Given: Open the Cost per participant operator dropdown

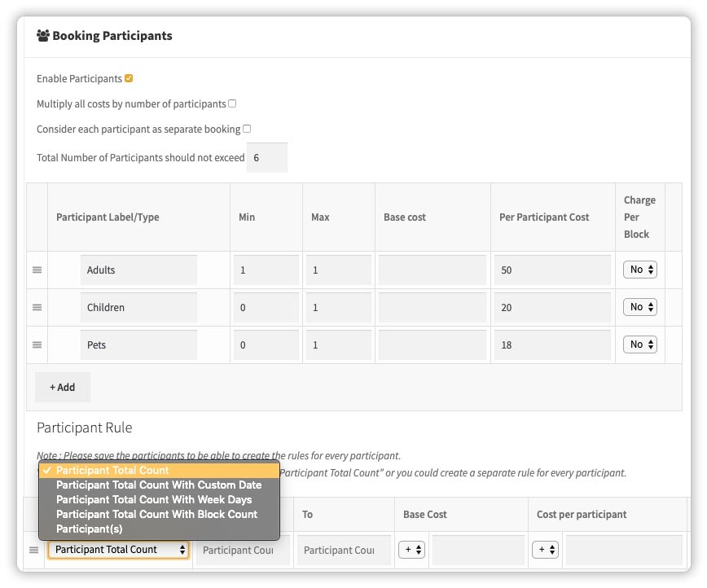Looking at the screenshot, I should (x=545, y=550).
